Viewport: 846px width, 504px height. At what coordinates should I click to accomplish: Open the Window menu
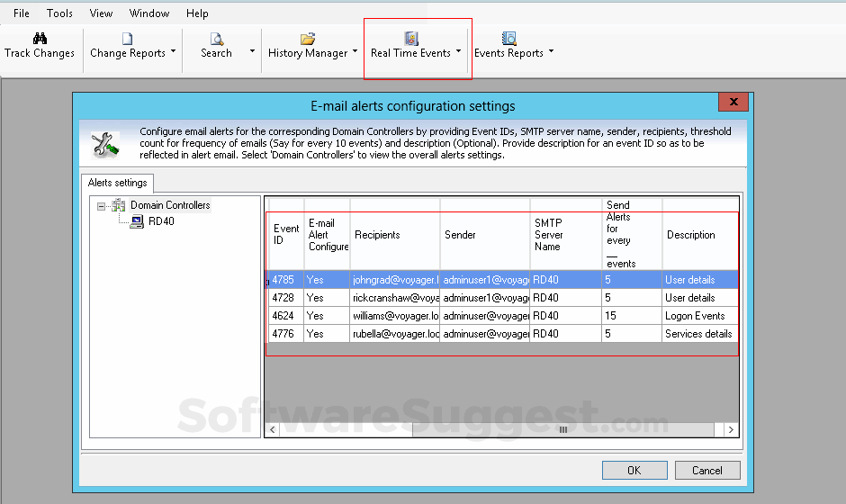pyautogui.click(x=148, y=13)
